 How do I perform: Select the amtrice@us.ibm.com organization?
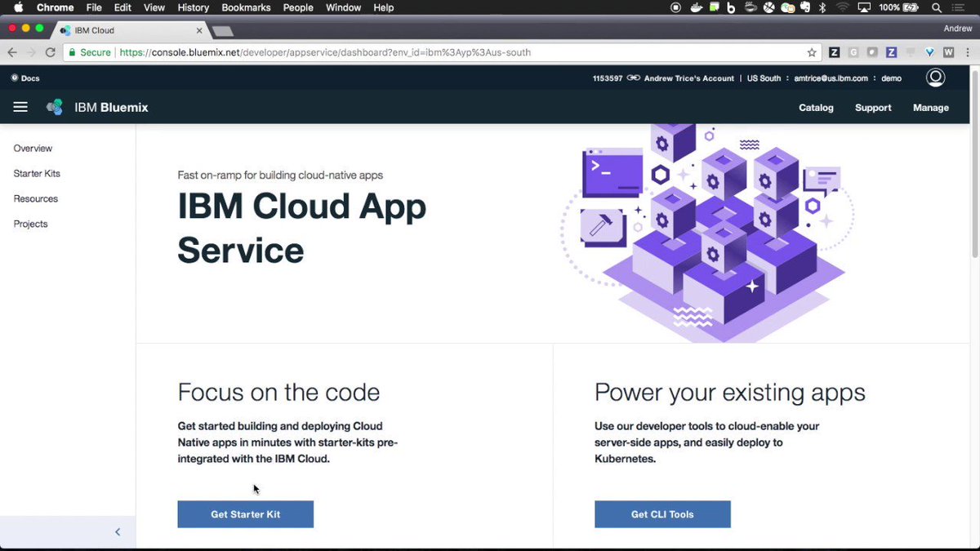pyautogui.click(x=831, y=78)
